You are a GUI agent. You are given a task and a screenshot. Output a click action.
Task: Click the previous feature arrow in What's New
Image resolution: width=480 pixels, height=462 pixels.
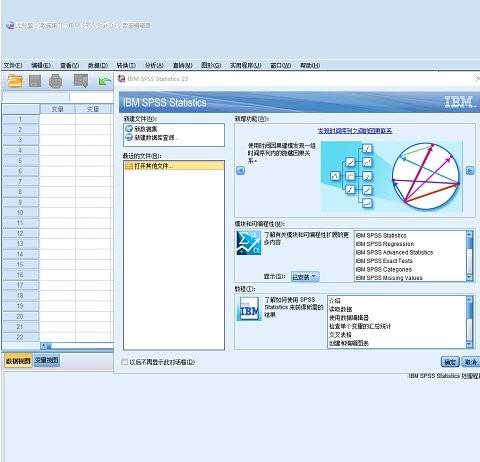240,171
